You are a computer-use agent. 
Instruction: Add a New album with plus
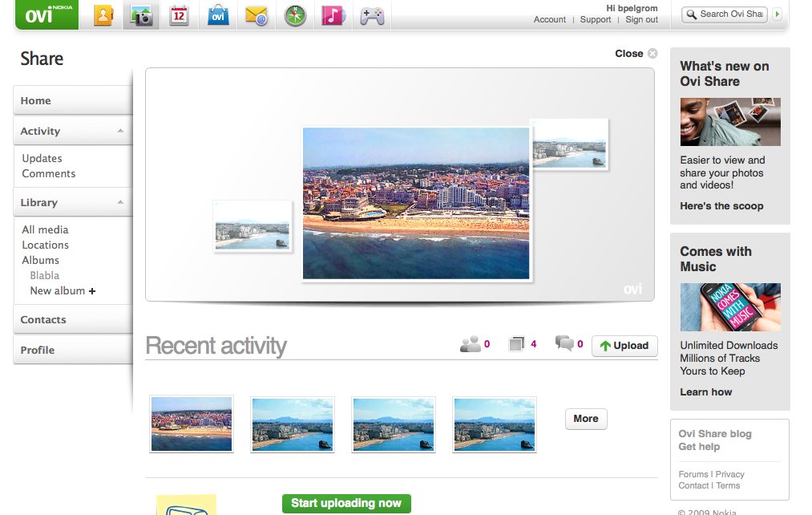click(63, 291)
